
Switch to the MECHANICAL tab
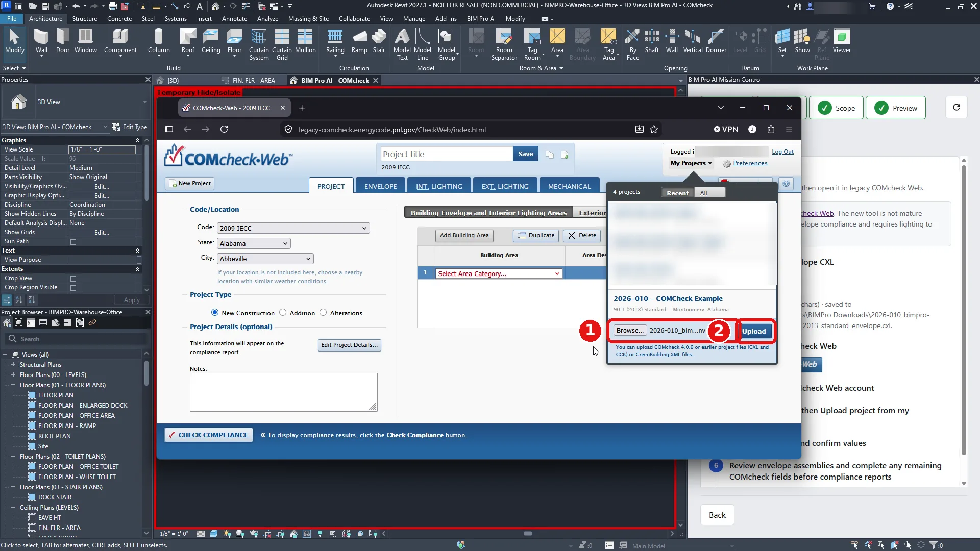(569, 186)
